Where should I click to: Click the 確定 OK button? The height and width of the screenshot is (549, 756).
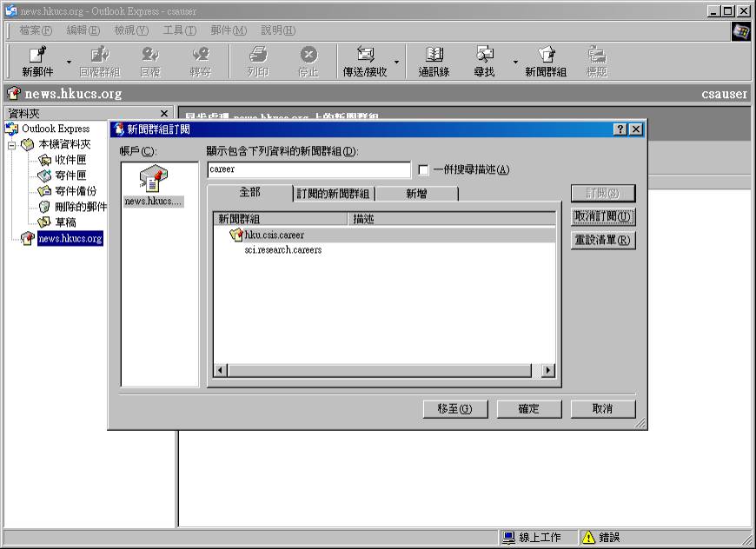click(x=529, y=409)
